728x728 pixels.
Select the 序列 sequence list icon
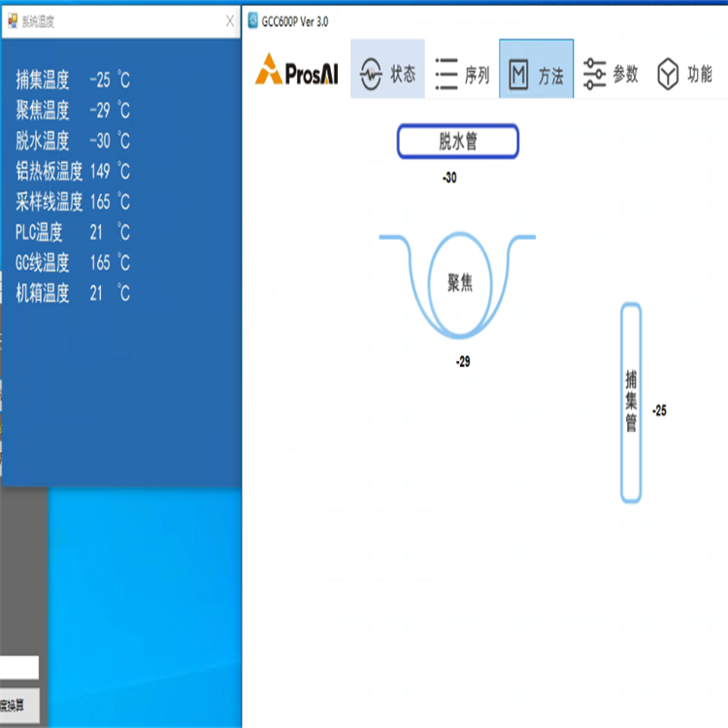coord(447,74)
